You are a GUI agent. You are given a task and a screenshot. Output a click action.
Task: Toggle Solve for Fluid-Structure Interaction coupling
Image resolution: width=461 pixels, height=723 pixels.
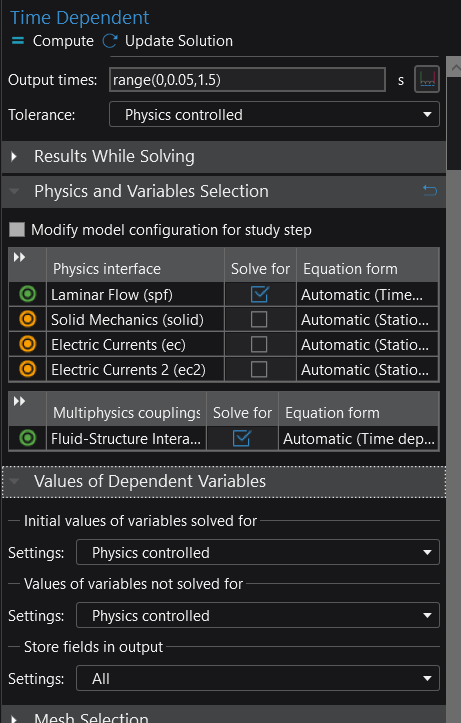(x=242, y=438)
